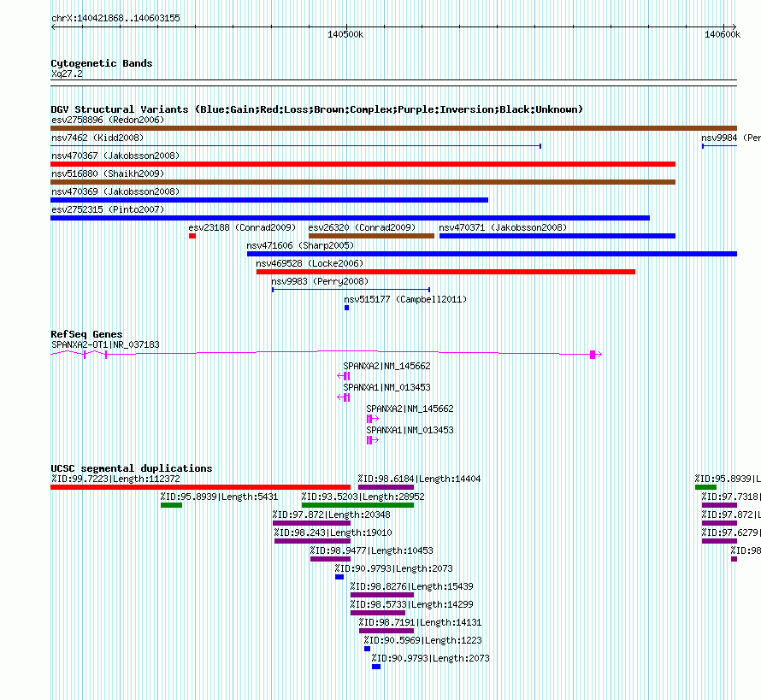Click the blue bar of nsv470369 (Jakobsson2008)

[x=269, y=200]
